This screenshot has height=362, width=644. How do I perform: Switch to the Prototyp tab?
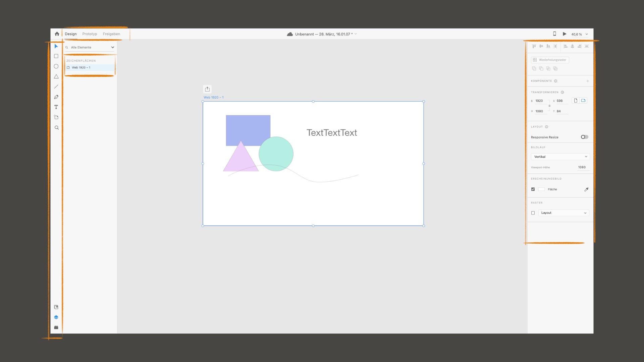[x=90, y=34]
